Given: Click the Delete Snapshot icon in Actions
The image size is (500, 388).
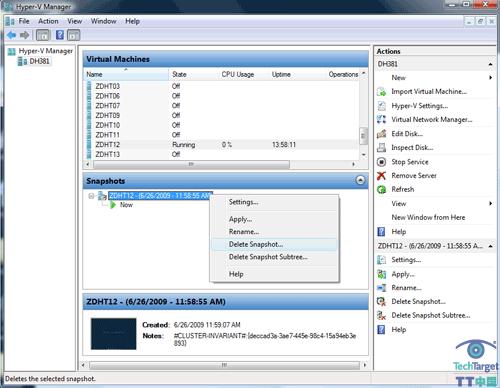Looking at the screenshot, I should point(381,301).
